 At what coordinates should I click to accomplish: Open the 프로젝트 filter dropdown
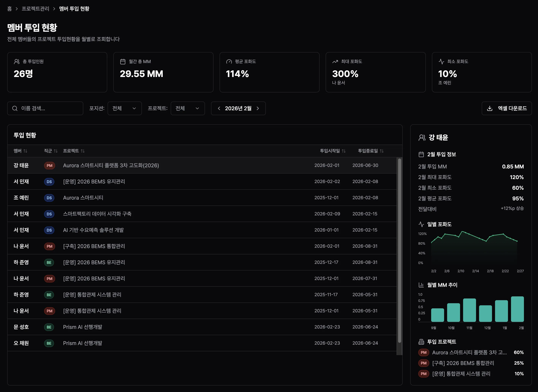click(187, 108)
